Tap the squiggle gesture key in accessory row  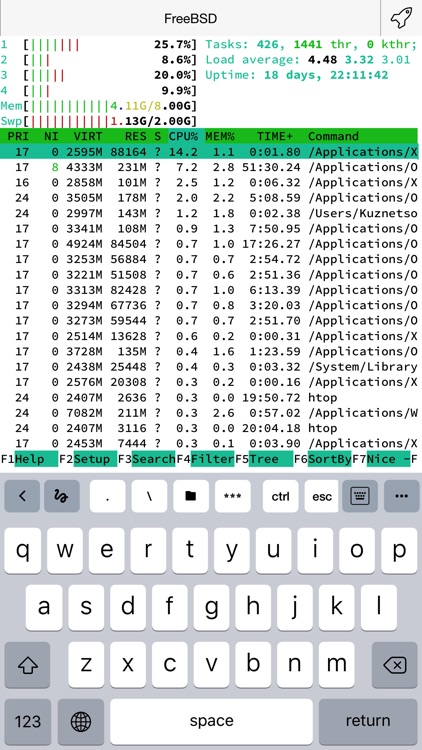[62, 496]
